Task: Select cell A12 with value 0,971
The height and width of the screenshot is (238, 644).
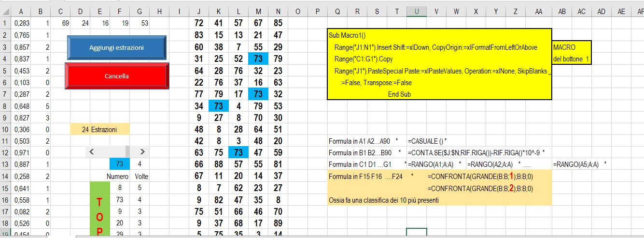Action: point(21,152)
